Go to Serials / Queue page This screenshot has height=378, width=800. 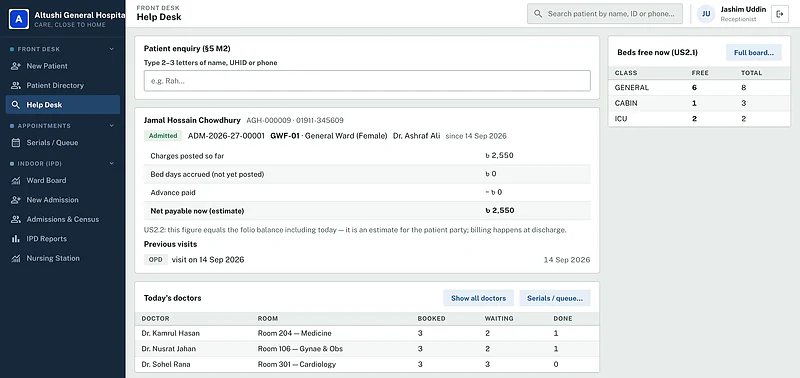pos(63,142)
